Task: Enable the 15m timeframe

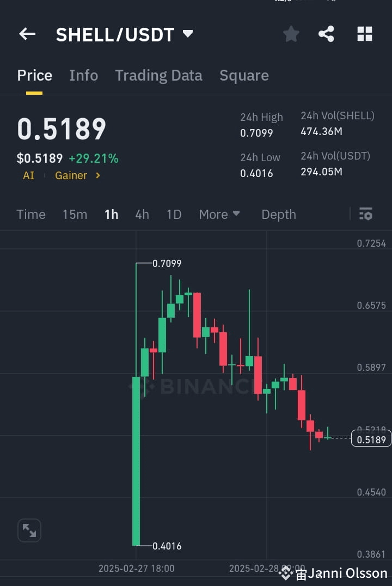Action: 75,214
